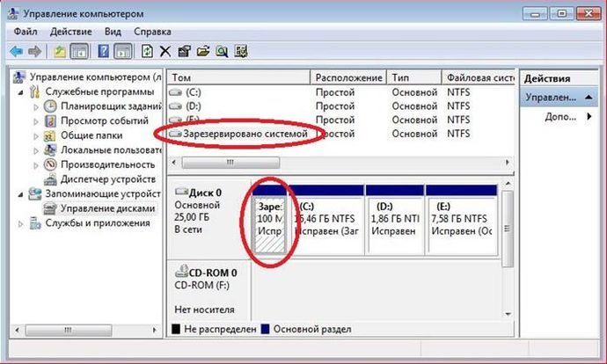Click the up one level folder icon
Viewport: 607px width, 364px height.
pyautogui.click(x=59, y=51)
